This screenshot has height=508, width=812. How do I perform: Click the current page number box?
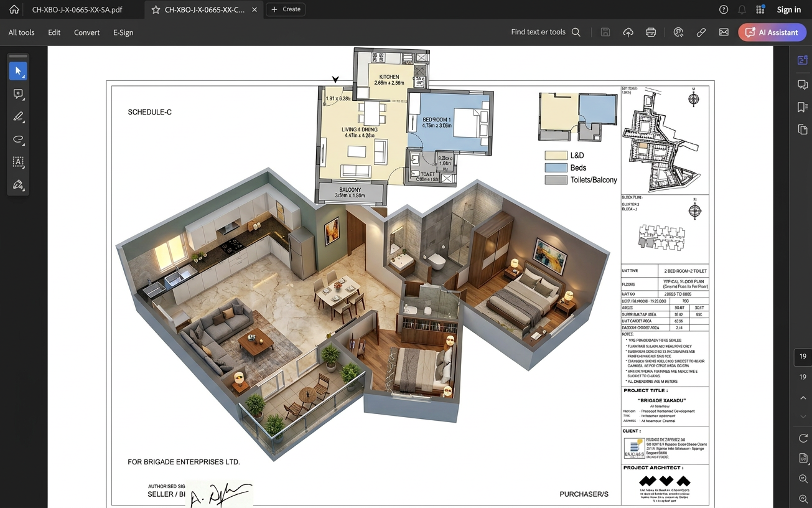point(803,357)
